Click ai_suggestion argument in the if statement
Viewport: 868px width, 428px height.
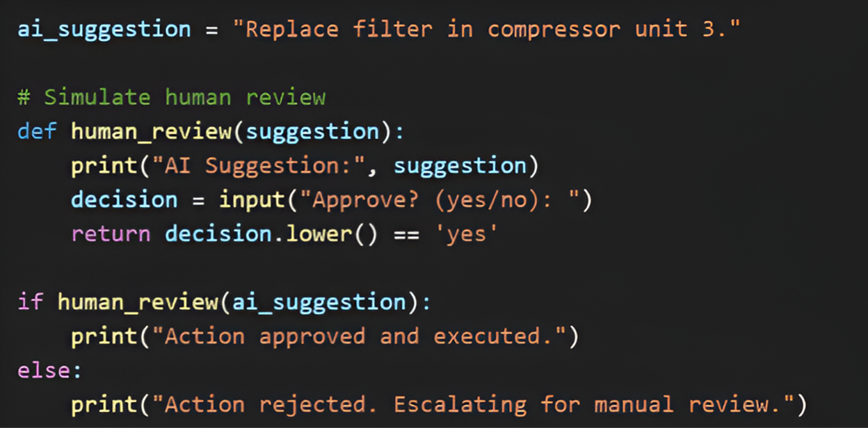click(319, 302)
